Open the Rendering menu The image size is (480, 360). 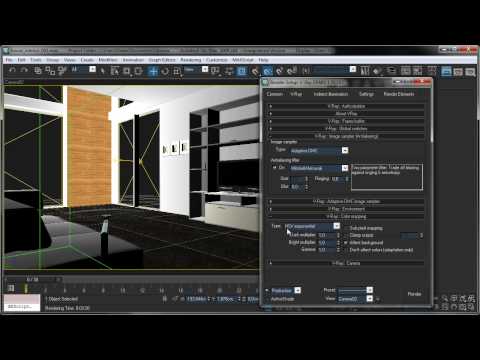click(191, 60)
